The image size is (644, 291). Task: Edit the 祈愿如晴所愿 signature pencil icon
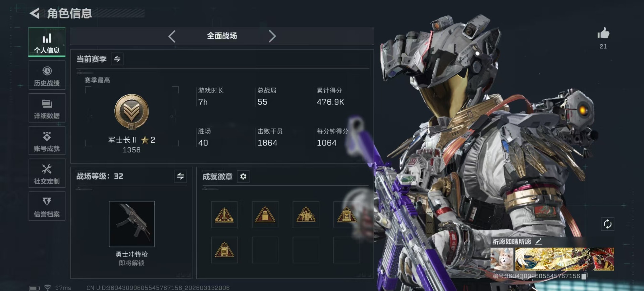coord(538,241)
